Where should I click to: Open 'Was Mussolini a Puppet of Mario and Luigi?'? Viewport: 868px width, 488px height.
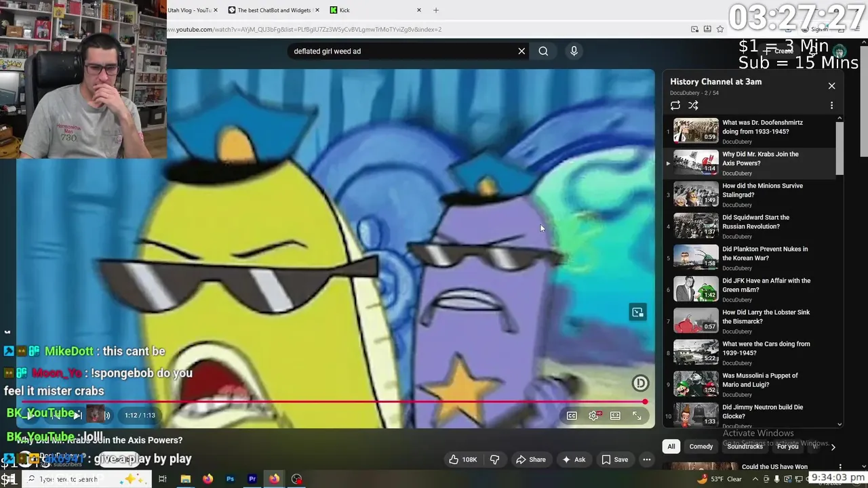point(750,384)
